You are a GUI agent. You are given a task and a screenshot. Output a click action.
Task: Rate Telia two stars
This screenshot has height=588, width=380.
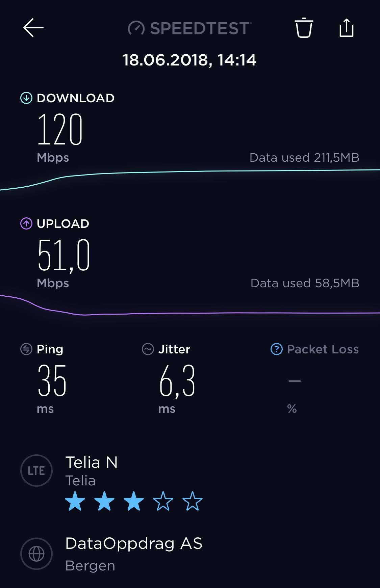pyautogui.click(x=104, y=501)
